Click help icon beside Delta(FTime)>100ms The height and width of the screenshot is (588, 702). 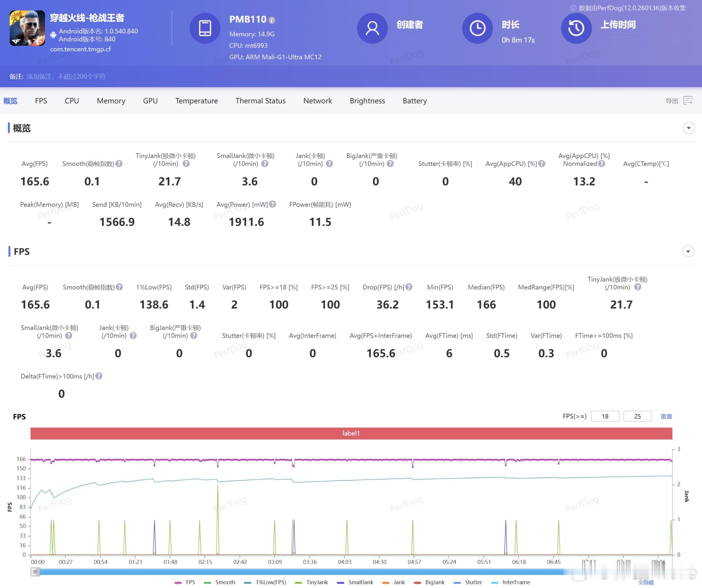[x=99, y=376]
